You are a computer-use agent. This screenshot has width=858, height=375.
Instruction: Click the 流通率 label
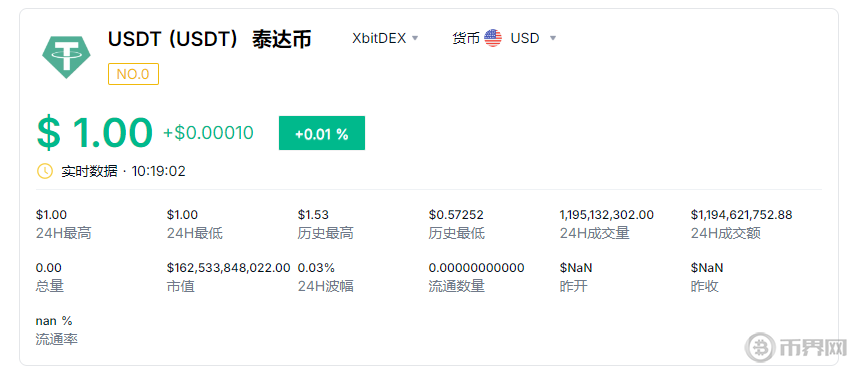[x=57, y=339]
